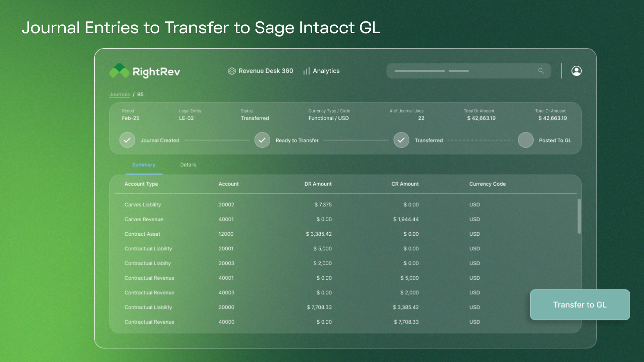644x362 pixels.
Task: Click the Analytics bar chart icon
Action: pos(306,71)
